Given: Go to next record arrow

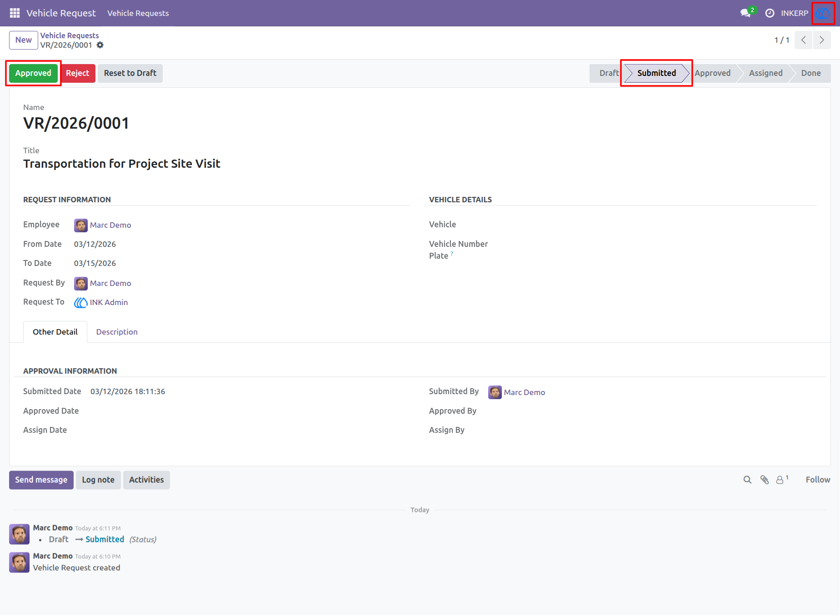Looking at the screenshot, I should tap(822, 40).
